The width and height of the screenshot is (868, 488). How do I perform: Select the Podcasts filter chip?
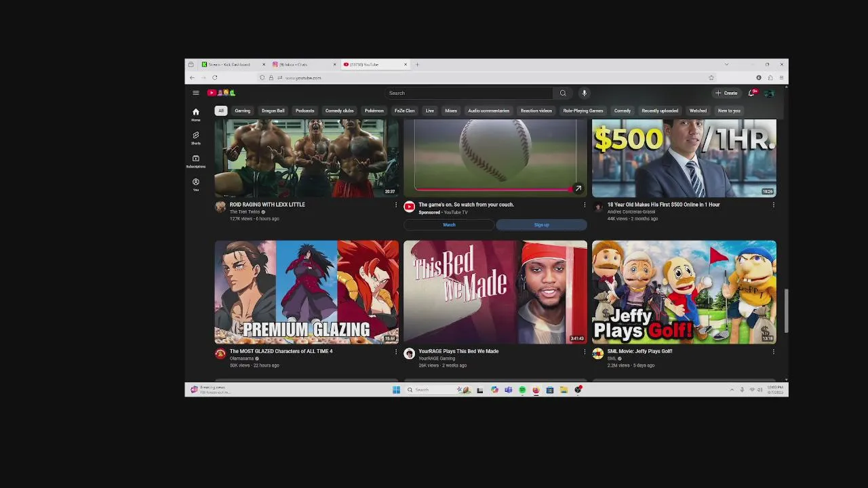[305, 110]
